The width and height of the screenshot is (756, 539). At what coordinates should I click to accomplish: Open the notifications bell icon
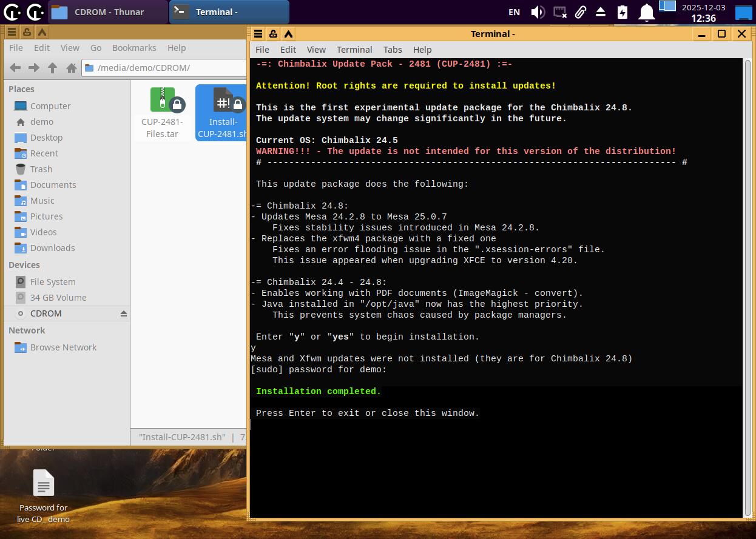coord(647,12)
